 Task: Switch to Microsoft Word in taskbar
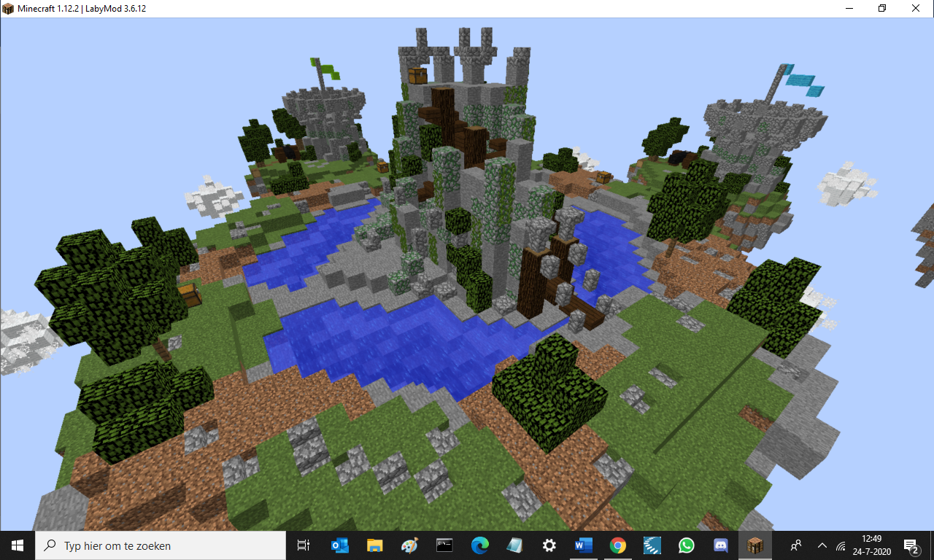[584, 545]
